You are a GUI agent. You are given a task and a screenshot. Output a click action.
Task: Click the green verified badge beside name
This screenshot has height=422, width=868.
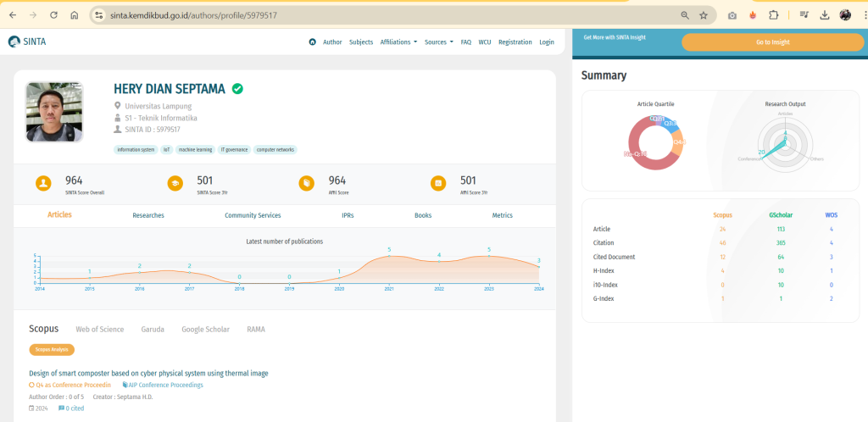tap(238, 88)
